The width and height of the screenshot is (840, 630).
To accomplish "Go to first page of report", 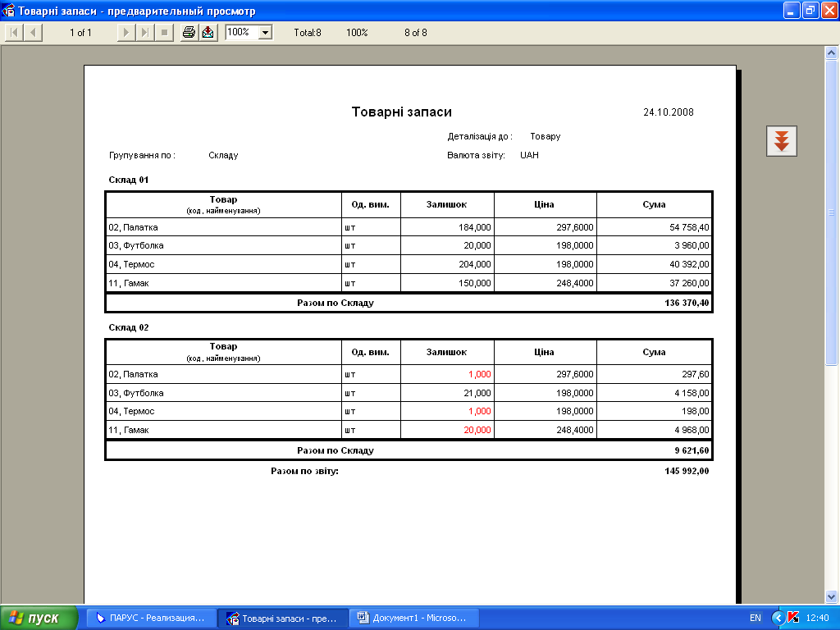I will 14,33.
